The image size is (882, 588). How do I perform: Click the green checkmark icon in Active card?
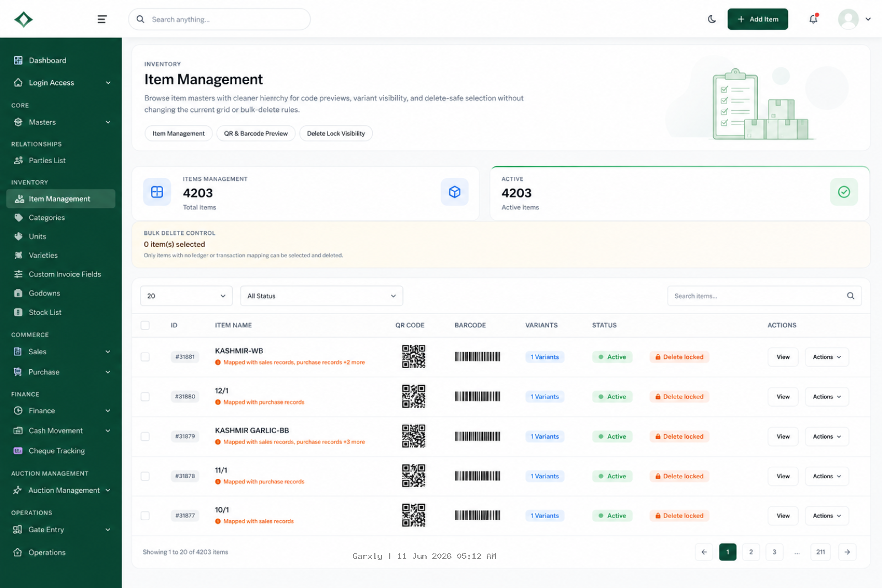point(844,192)
